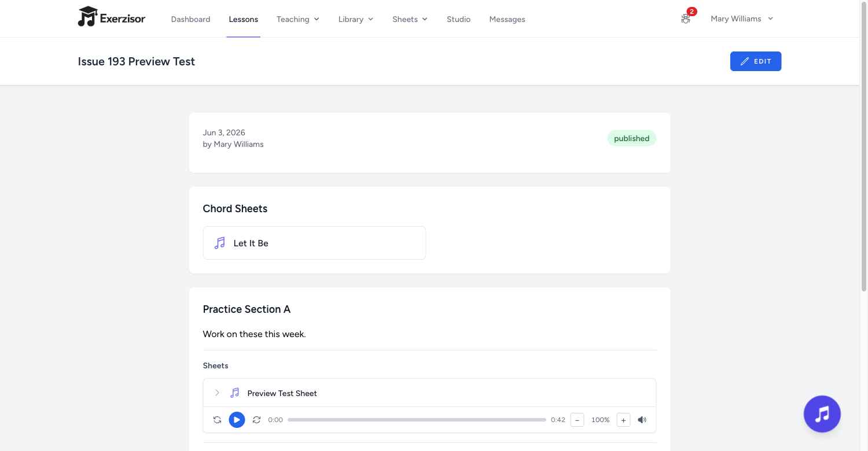Click the loop arrows icon after the play button
Viewport: 868px width, 451px height.
tap(257, 420)
